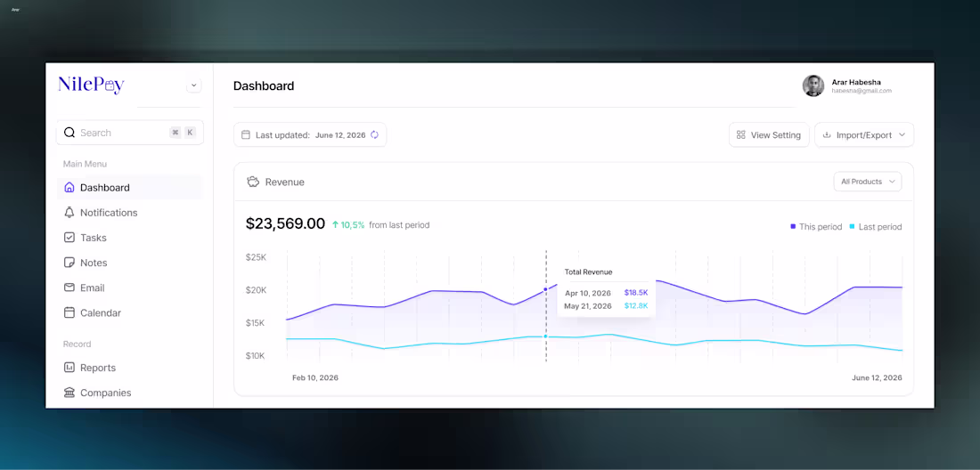Open the All Products dropdown
This screenshot has width=980, height=470.
(868, 182)
